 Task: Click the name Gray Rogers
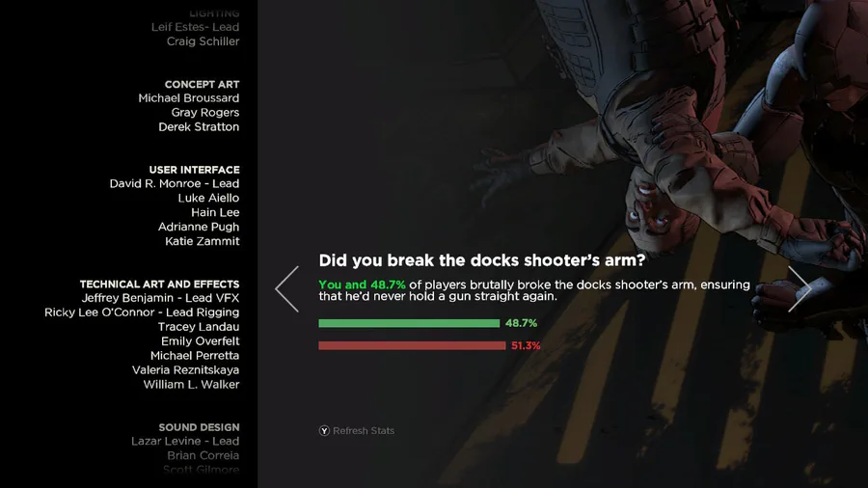click(205, 113)
